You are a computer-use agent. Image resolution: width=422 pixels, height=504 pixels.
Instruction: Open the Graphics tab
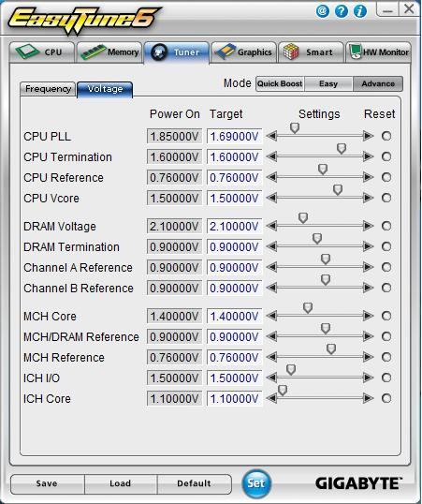tap(244, 52)
